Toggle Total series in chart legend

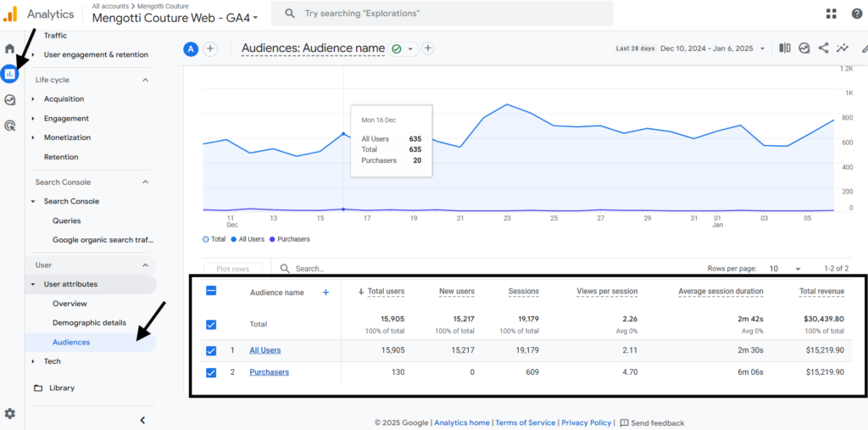point(214,239)
